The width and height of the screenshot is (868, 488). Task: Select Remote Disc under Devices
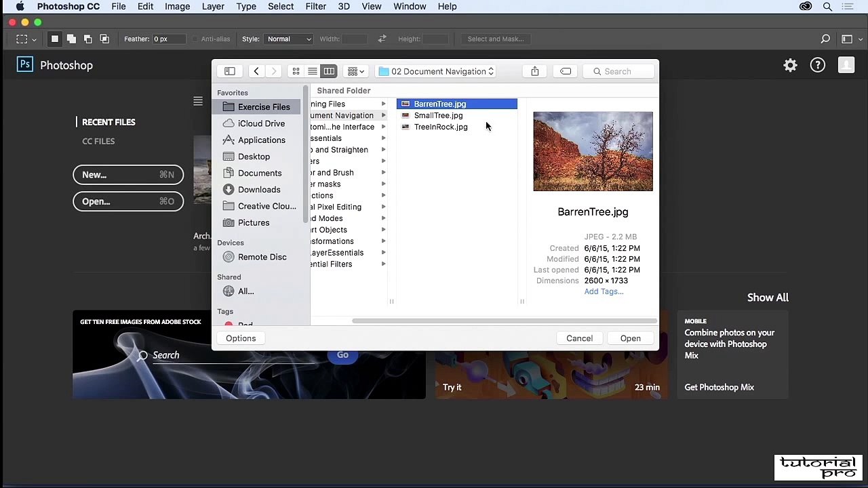click(x=256, y=257)
